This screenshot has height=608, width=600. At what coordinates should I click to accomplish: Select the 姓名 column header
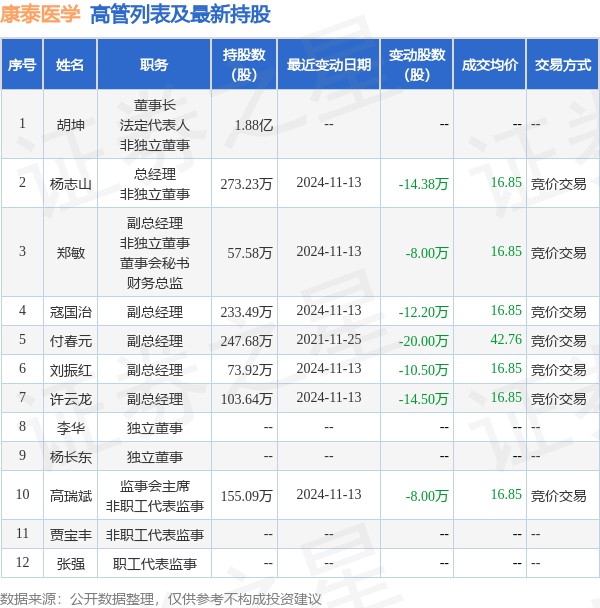click(x=70, y=65)
